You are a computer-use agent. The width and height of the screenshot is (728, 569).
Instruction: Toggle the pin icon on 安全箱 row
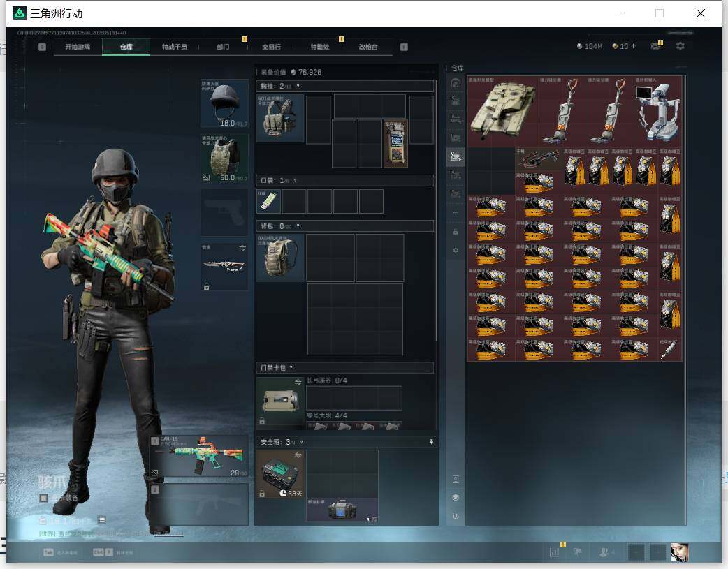coord(431,442)
